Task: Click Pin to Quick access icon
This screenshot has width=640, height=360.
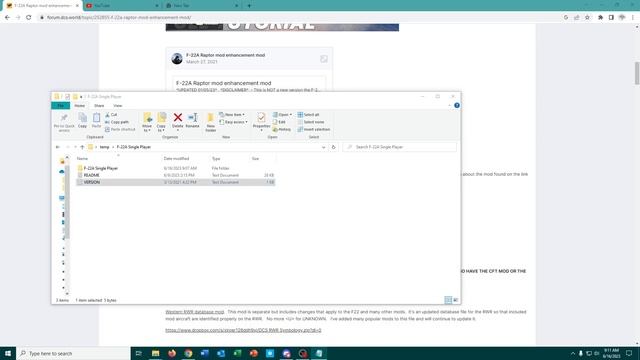Action: pyautogui.click(x=64, y=122)
